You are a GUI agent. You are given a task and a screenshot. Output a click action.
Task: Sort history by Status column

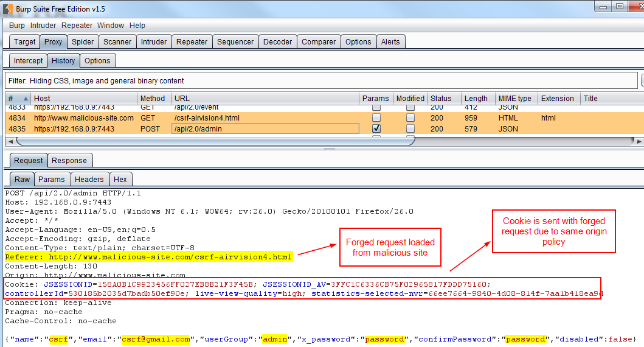pyautogui.click(x=444, y=98)
